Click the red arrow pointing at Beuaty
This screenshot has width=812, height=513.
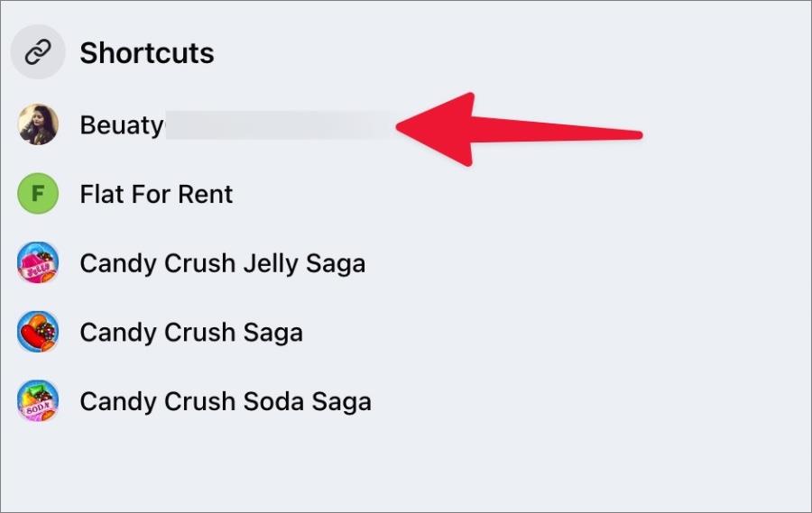(519, 130)
